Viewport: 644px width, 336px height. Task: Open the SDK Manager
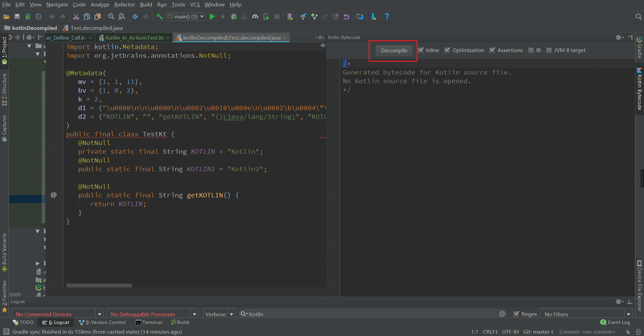pos(373,16)
